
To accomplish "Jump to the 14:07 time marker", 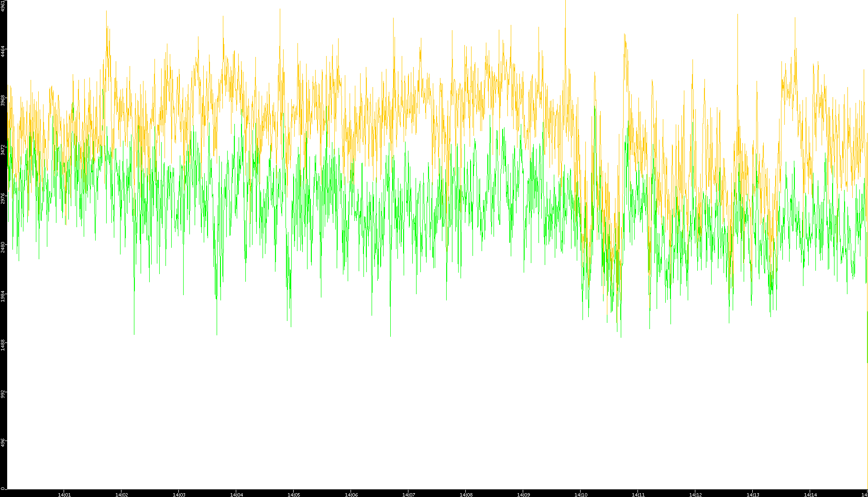I will (x=408, y=495).
